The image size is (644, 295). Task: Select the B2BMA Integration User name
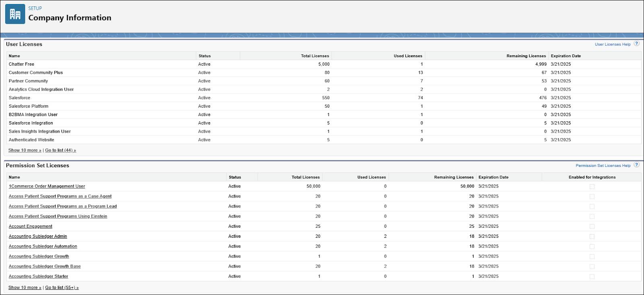click(x=33, y=115)
